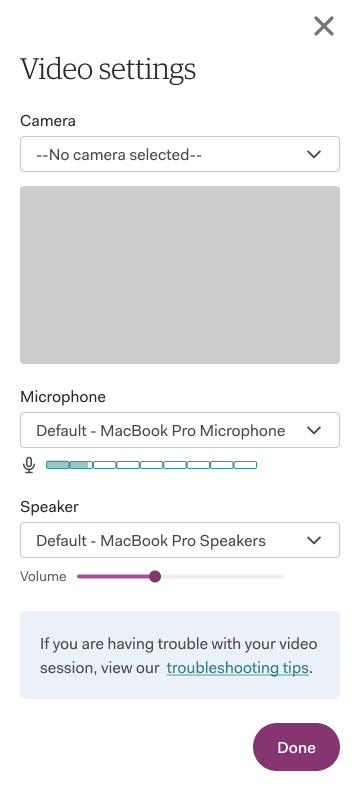Open the '--No camera selected--' dropdown
Screen dimensions: 360x803
click(x=180, y=154)
